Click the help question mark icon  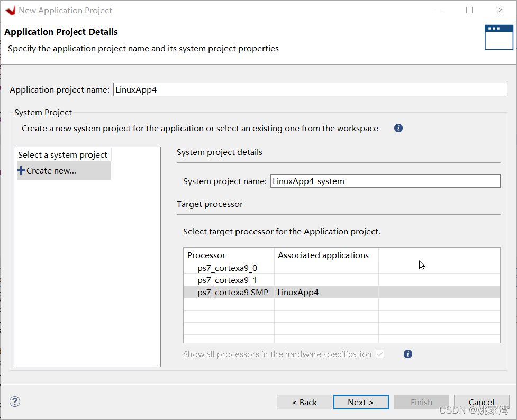point(15,401)
